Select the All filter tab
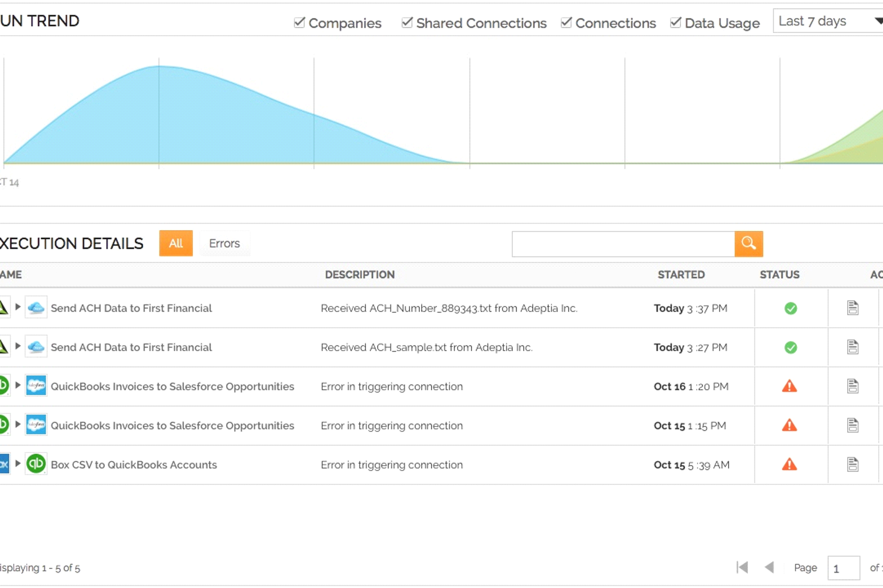 coord(176,243)
